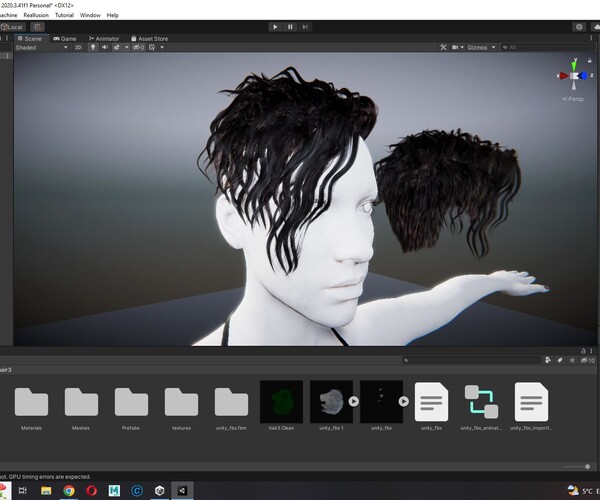Toggle the Gizmos button
The image size is (600, 500).
(477, 47)
